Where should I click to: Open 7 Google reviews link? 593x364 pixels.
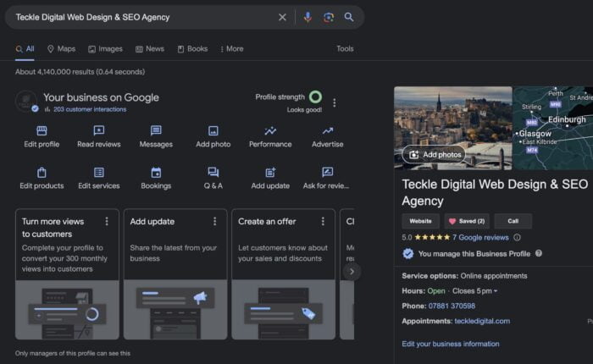click(480, 237)
